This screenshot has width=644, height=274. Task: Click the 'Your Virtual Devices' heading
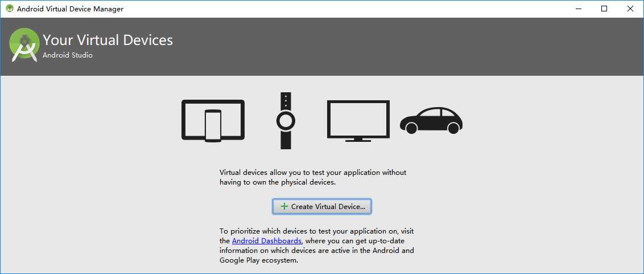pyautogui.click(x=108, y=40)
